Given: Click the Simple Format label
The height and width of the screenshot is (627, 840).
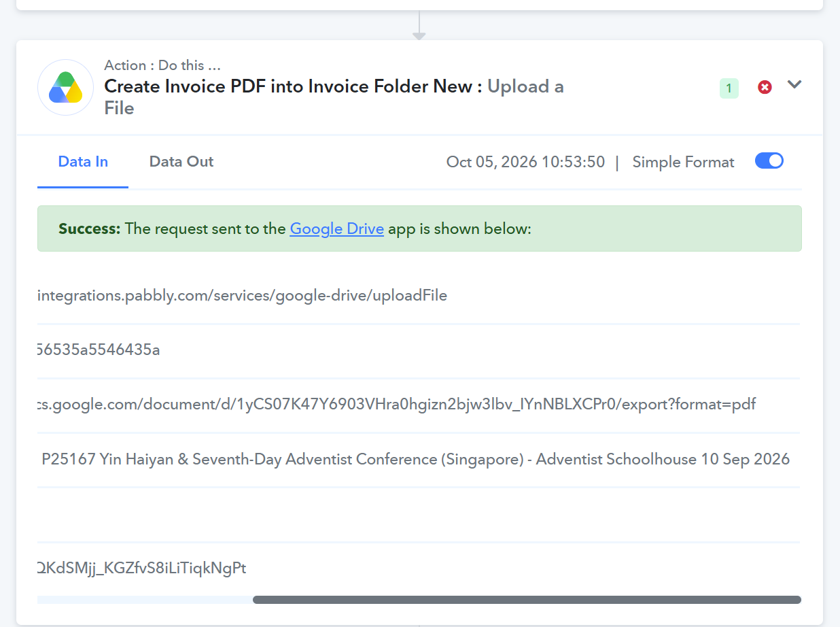Looking at the screenshot, I should [683, 162].
